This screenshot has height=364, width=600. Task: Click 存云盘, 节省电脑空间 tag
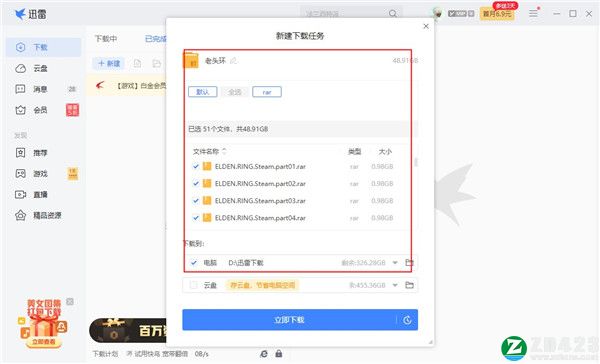(262, 285)
